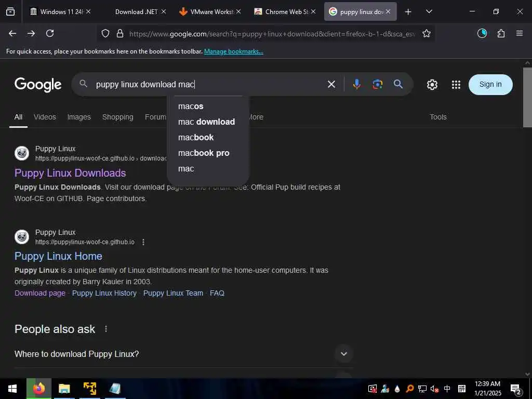The height and width of the screenshot is (399, 532).
Task: Open the Puppy Linux Team sitelink
Action: tap(173, 293)
